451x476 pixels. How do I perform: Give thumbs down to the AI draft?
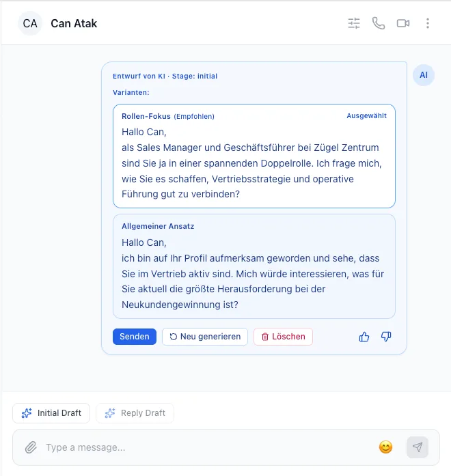386,337
